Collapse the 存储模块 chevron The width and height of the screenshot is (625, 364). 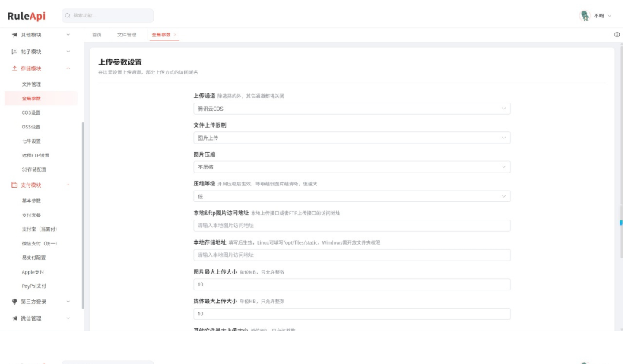(68, 68)
